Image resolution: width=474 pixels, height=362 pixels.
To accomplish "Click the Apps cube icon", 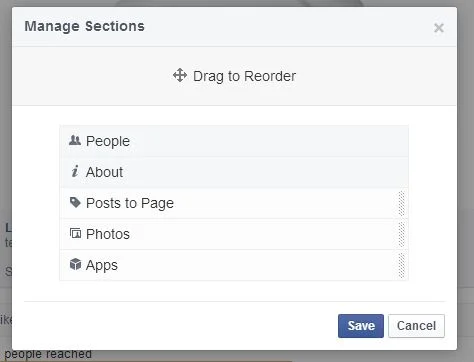I will tap(75, 264).
